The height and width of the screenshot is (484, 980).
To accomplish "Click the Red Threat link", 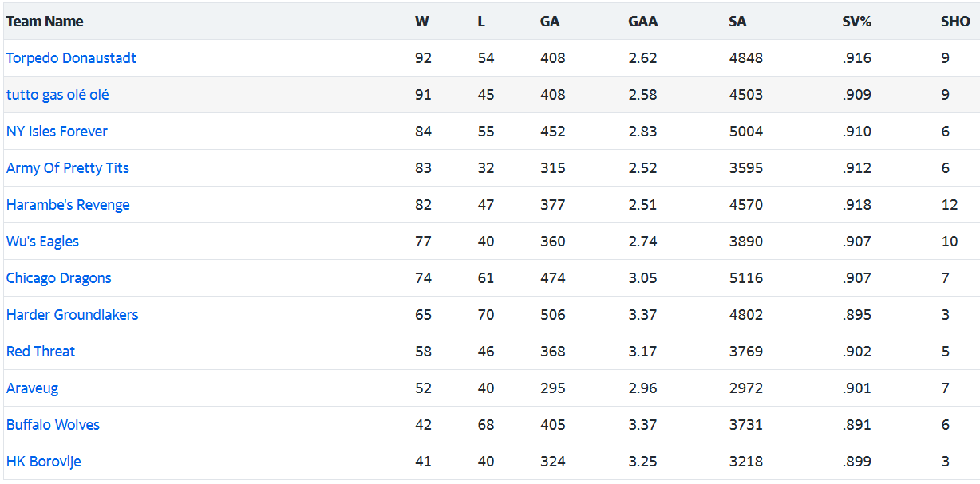I will [41, 352].
